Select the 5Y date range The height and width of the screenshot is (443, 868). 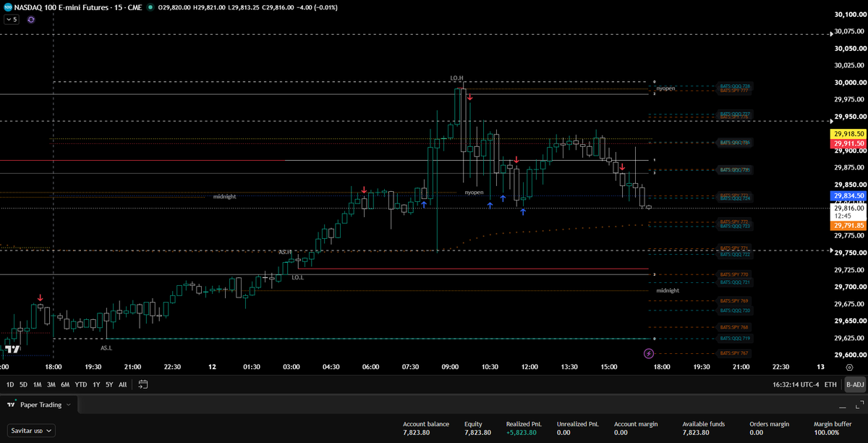[x=109, y=384]
